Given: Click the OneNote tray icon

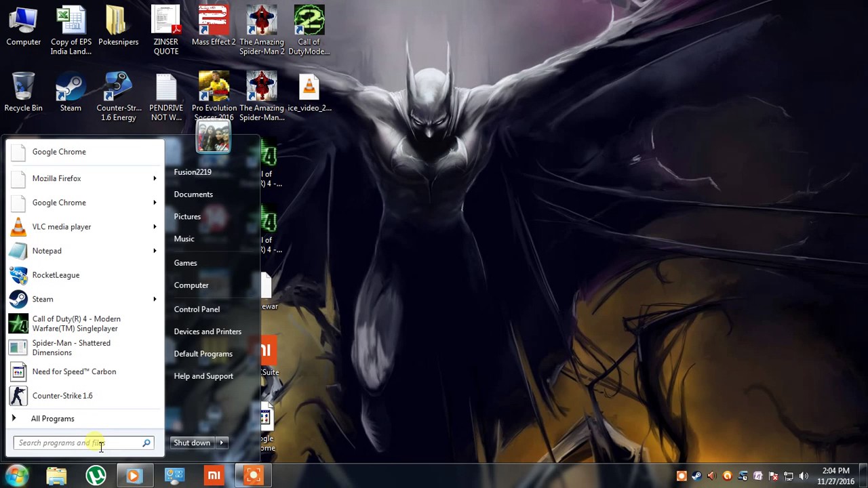Looking at the screenshot, I should tap(758, 476).
